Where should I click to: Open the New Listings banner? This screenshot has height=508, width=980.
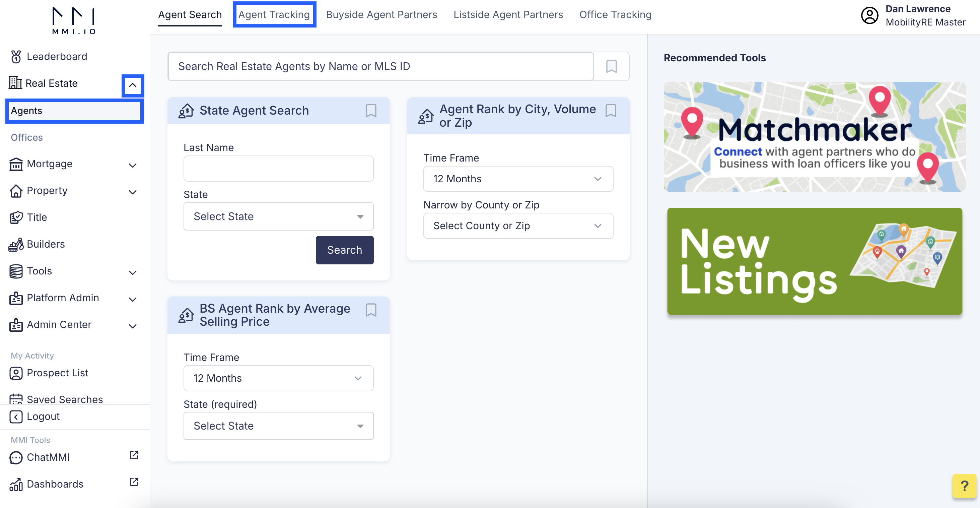point(815,261)
